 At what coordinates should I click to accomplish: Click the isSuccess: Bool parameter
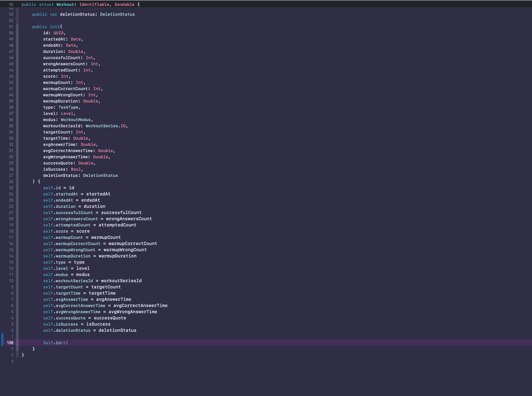click(x=63, y=169)
